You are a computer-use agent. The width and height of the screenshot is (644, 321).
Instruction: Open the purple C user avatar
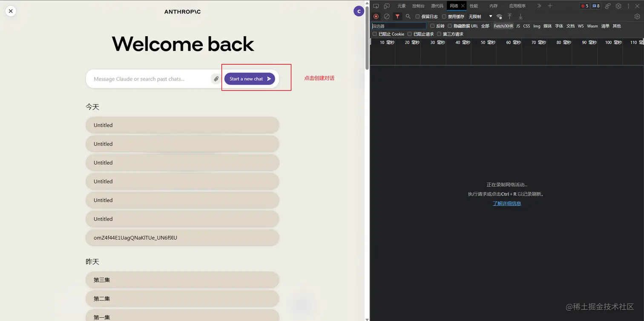pyautogui.click(x=359, y=11)
